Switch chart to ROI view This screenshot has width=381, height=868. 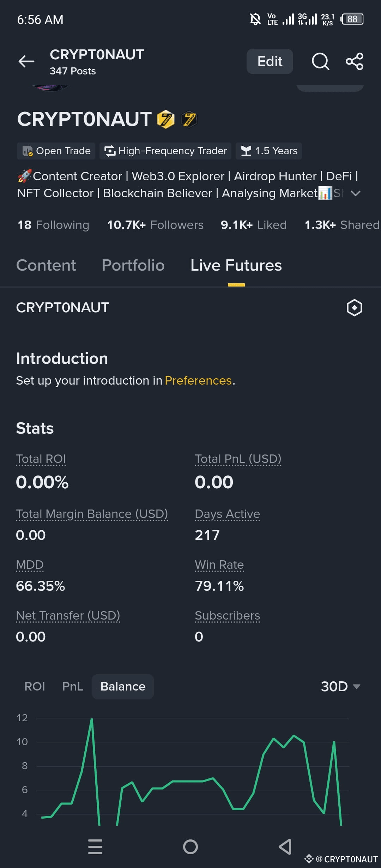click(35, 686)
